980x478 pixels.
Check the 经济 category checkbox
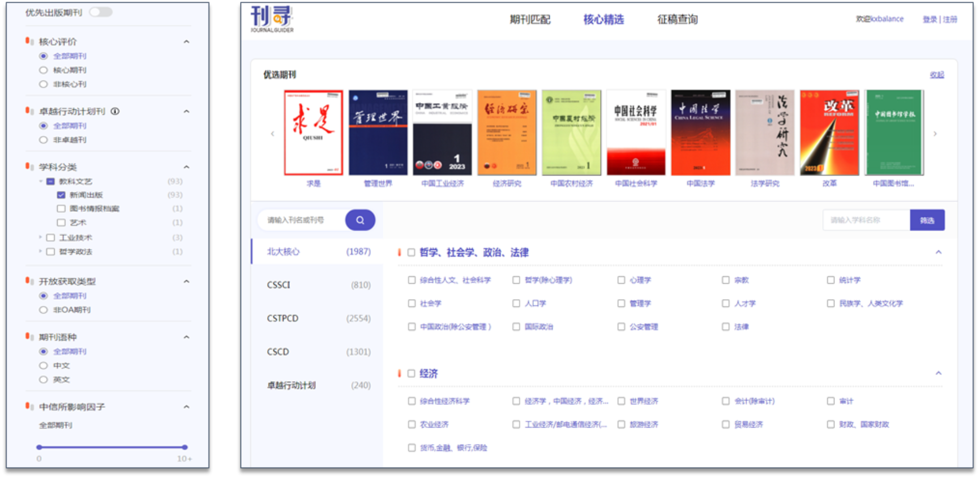[411, 373]
